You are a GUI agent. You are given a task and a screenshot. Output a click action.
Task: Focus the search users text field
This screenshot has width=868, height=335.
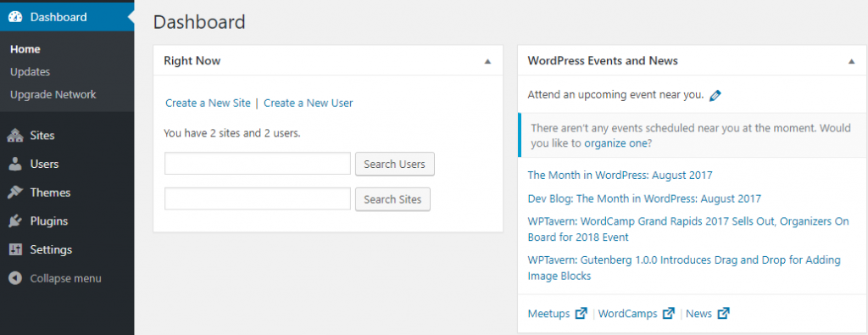[x=258, y=164]
